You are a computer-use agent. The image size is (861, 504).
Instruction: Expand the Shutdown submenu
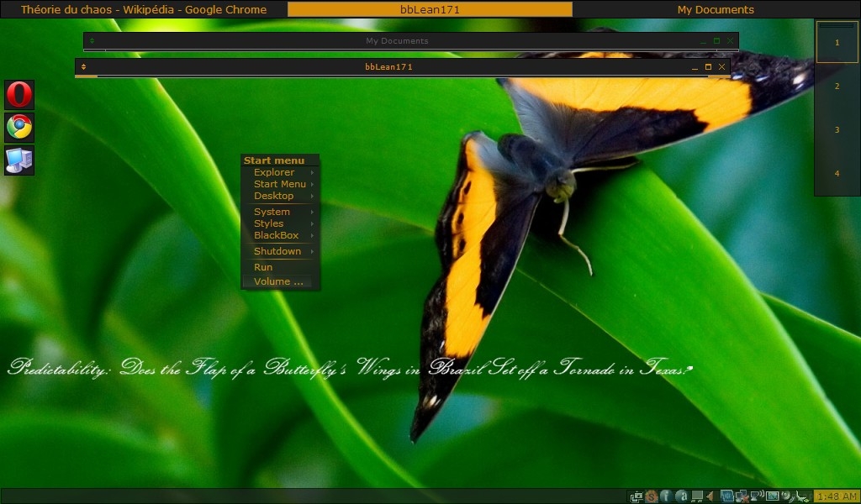(280, 251)
